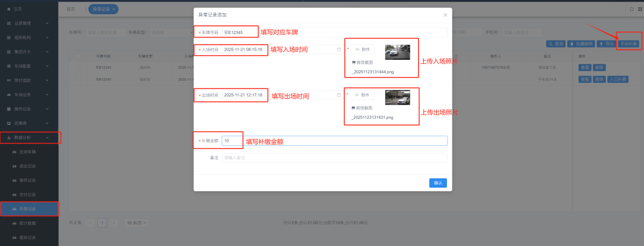Image resolution: width=644 pixels, height=246 pixels.
Task: Click the 主页 home icon in sidebar
Action: pyautogui.click(x=9, y=9)
